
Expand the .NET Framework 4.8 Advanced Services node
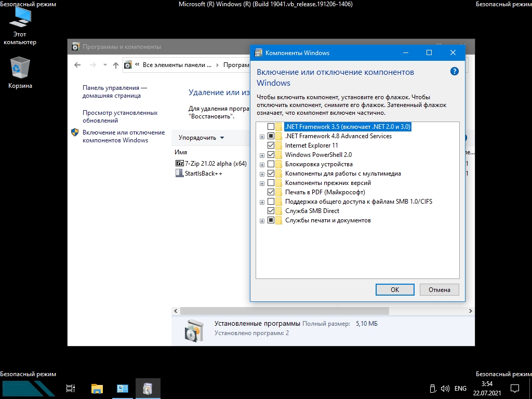(262, 136)
